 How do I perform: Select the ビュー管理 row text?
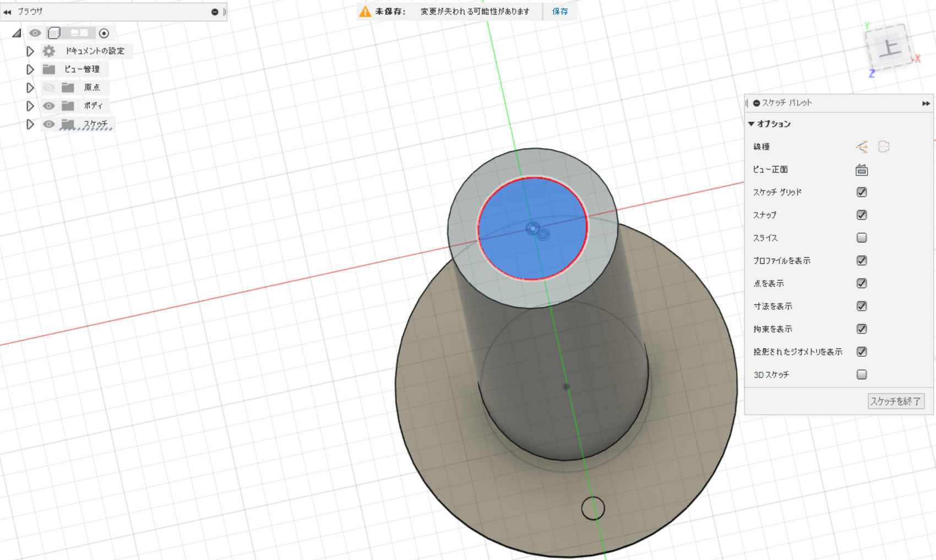point(82,69)
